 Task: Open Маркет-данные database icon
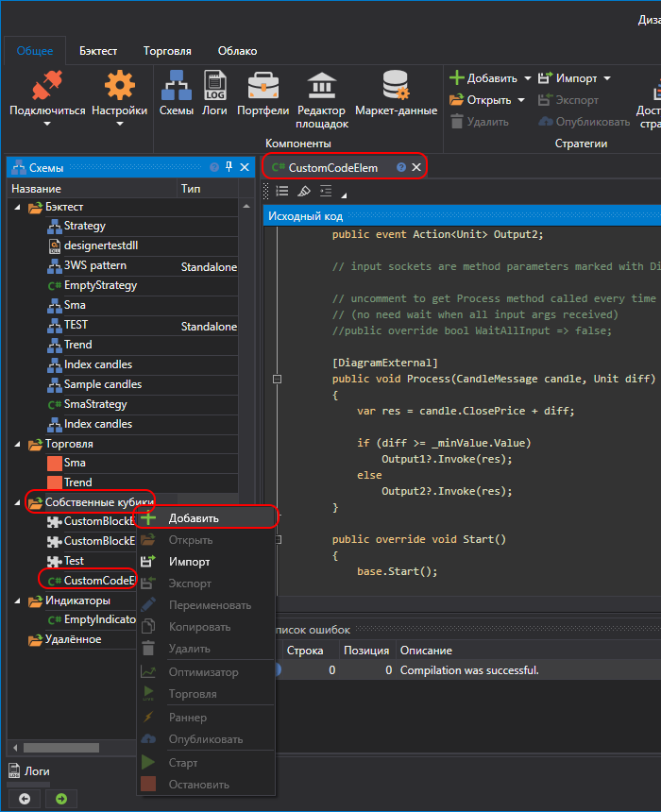coord(397,85)
